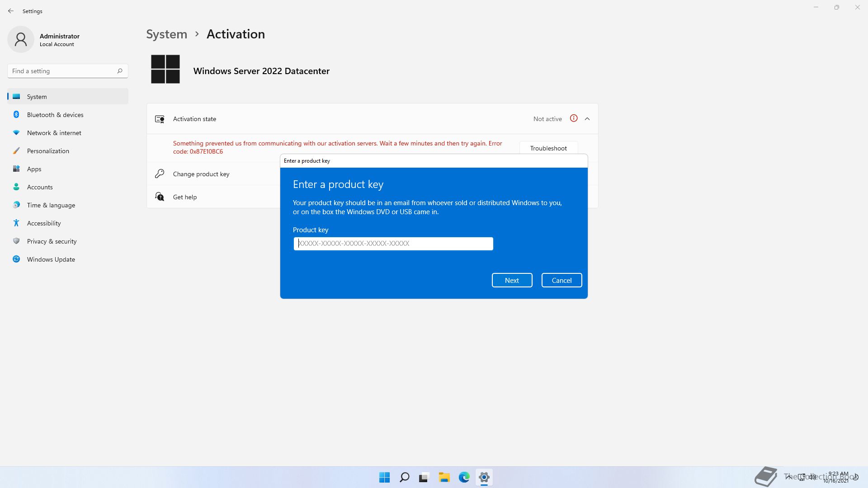
Task: Click Next in product key dialog
Action: (512, 280)
